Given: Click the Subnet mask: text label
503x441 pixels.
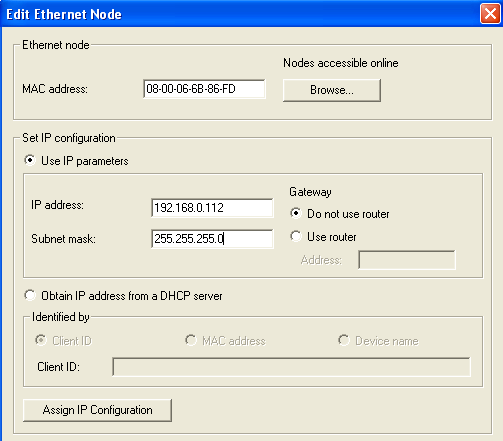Looking at the screenshot, I should click(63, 239).
